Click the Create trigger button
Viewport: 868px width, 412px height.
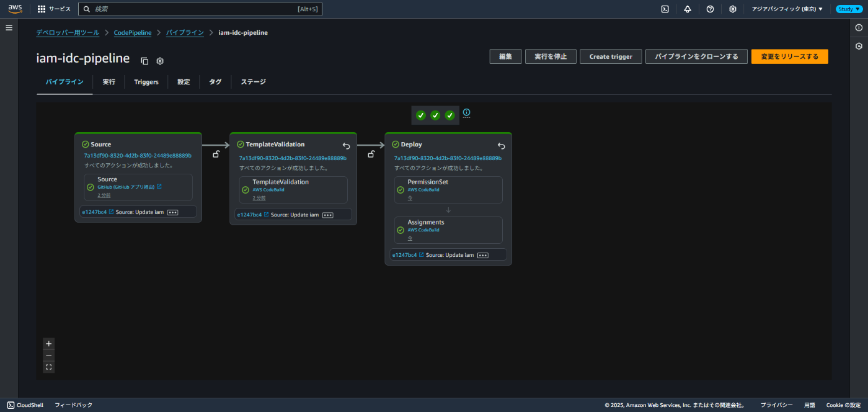tap(611, 56)
